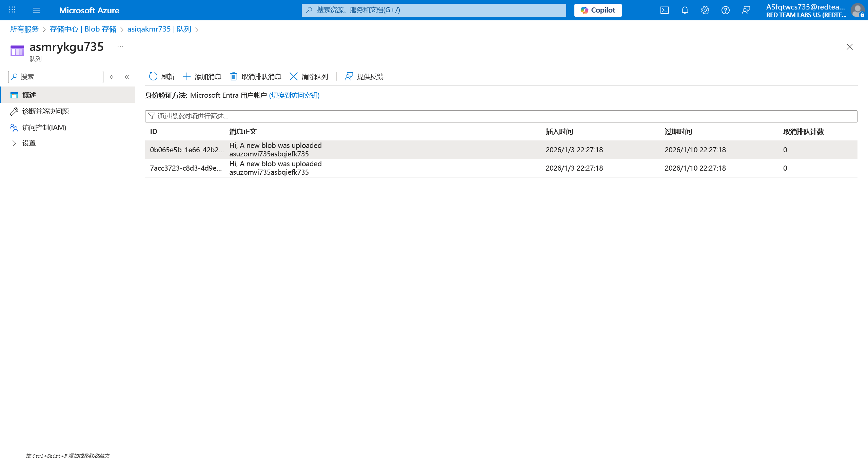This screenshot has width=868, height=461.
Task: Open the Azure Cloud Shell icon
Action: click(664, 10)
